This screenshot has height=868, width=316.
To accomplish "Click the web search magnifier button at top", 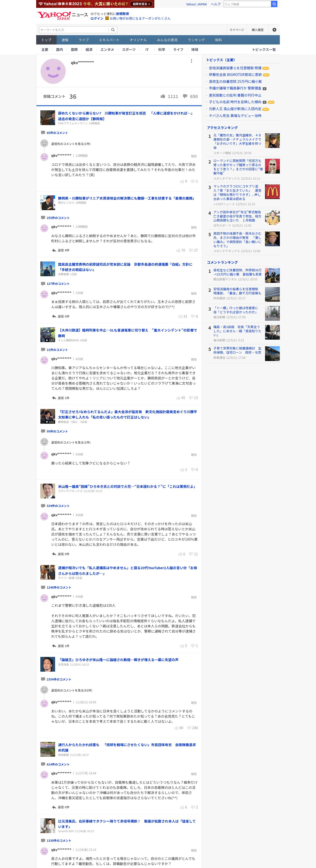I will [274, 4].
